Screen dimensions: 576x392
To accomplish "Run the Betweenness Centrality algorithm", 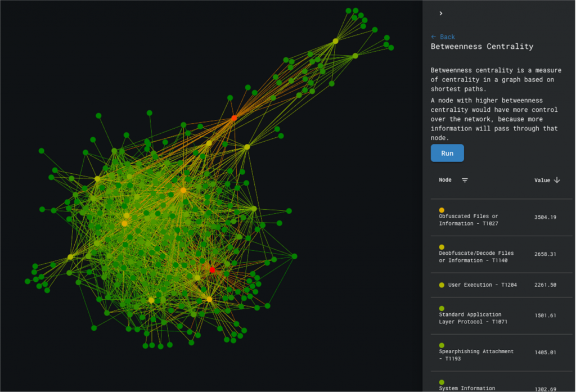I will click(x=447, y=153).
